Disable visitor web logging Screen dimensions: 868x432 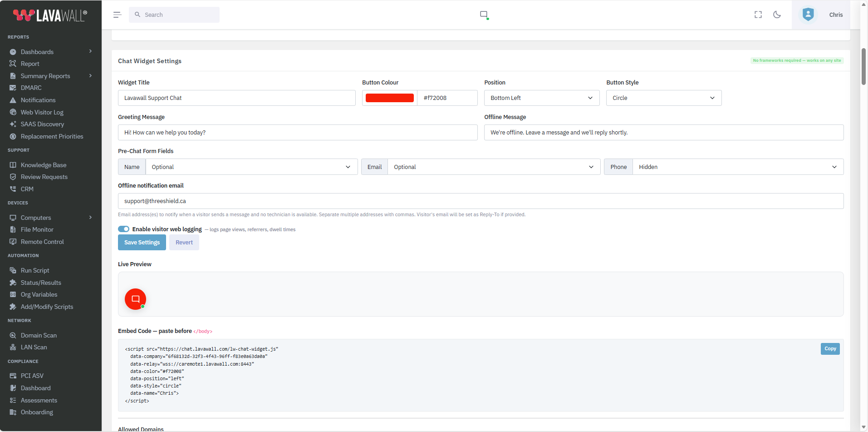123,228
